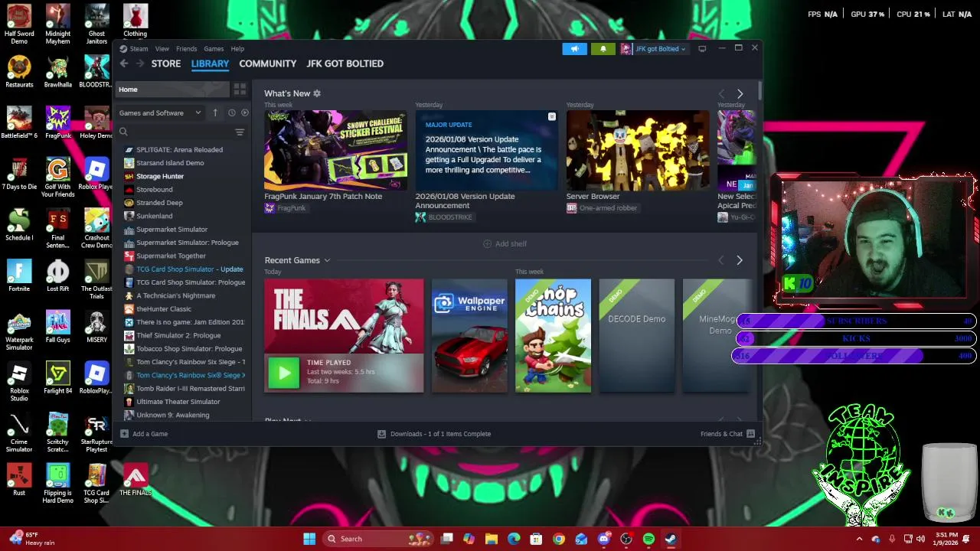The width and height of the screenshot is (980, 551).
Task: Switch Steam to Big Picture mode icon
Action: click(702, 49)
